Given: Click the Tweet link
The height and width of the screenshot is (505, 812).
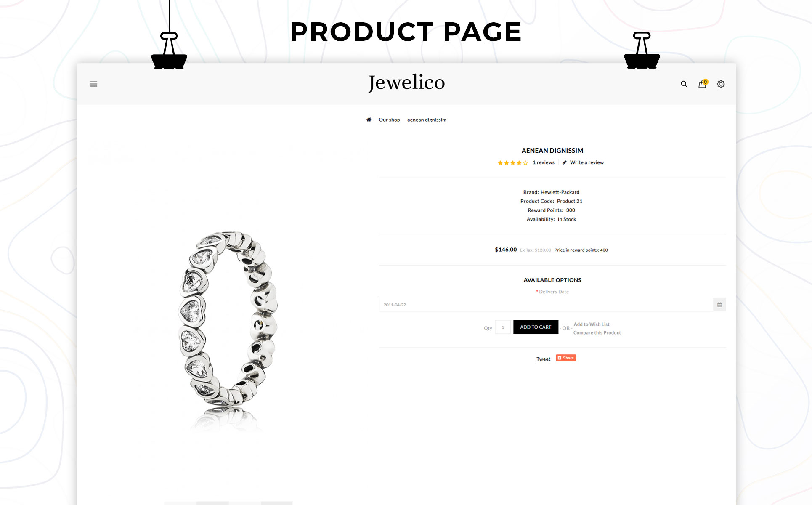Looking at the screenshot, I should click(543, 359).
